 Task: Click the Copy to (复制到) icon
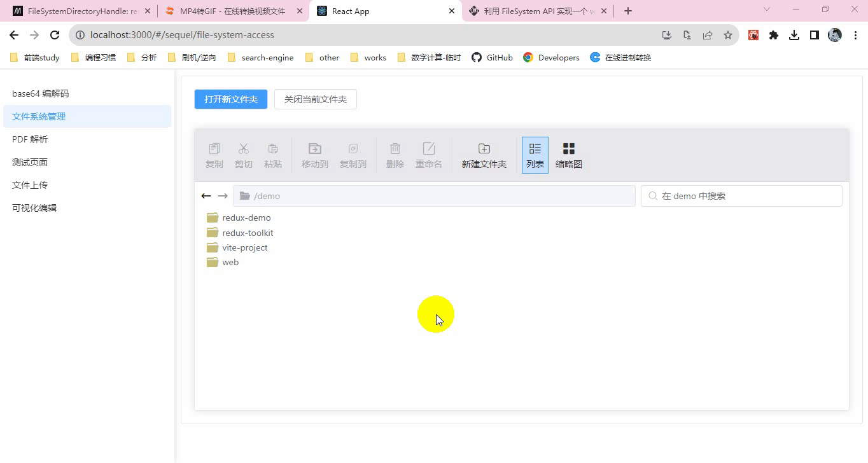coord(353,148)
